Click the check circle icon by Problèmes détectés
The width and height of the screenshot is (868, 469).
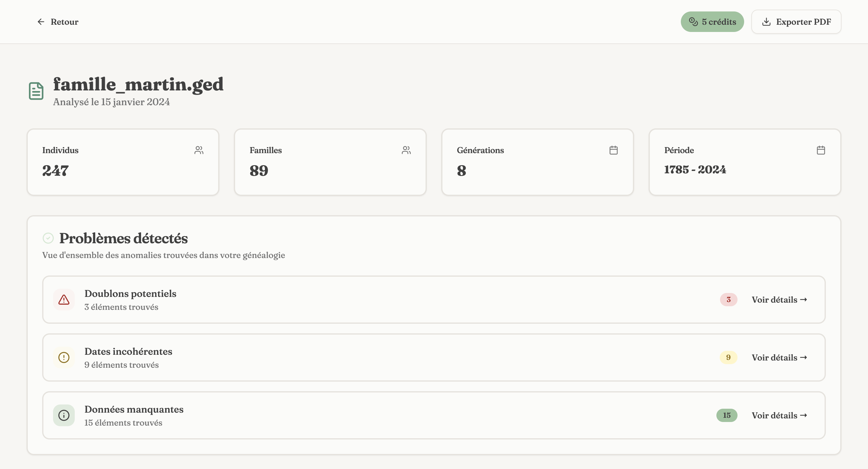[x=48, y=238]
